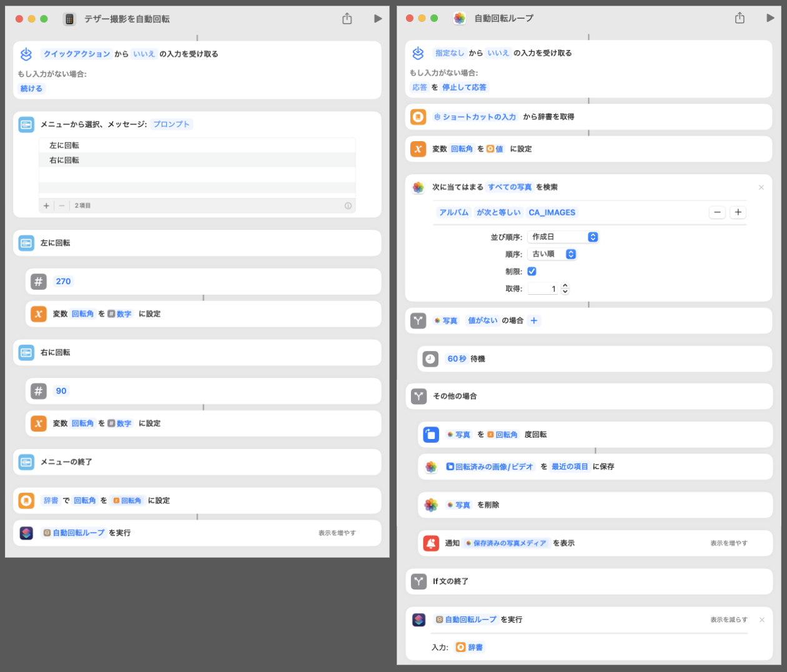Click the クイックアクション input token
This screenshot has width=787, height=672.
[x=77, y=54]
